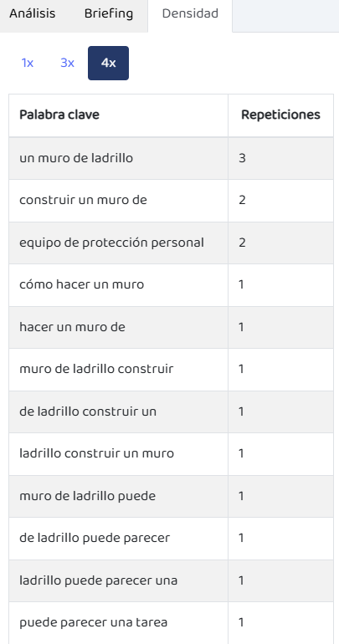Switch to the Análisis tab

(33, 14)
